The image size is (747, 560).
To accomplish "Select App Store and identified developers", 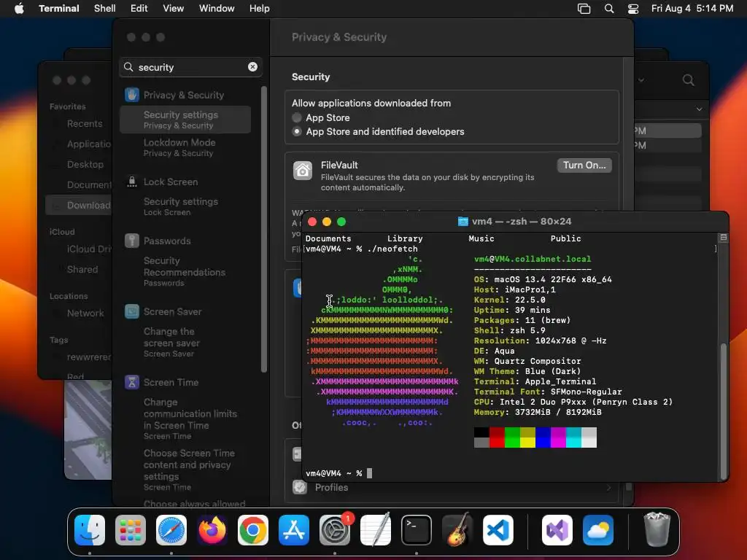I will [x=297, y=131].
